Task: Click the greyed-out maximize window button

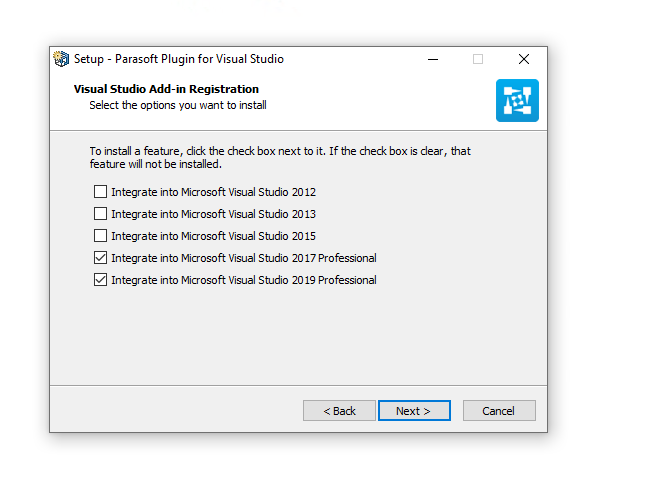Action: (478, 59)
